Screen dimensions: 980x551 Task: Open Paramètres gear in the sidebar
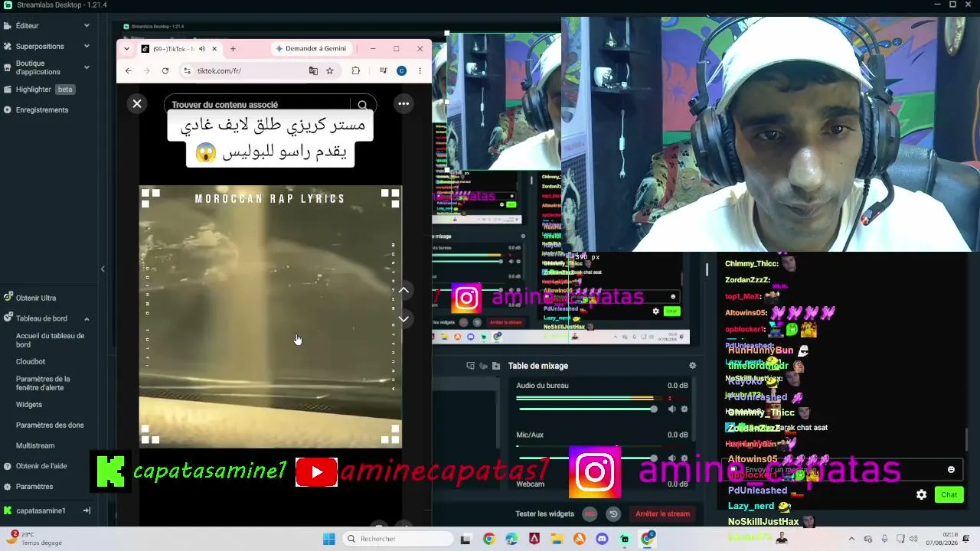8,486
